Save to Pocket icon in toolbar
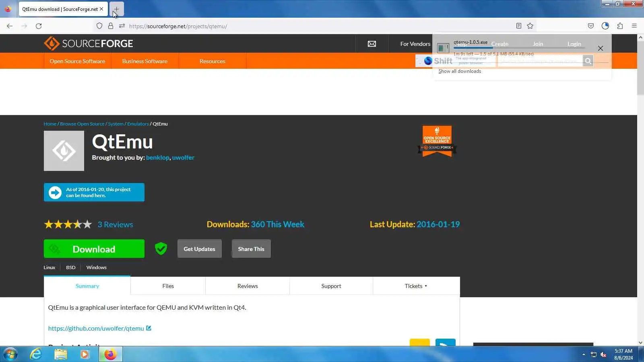The width and height of the screenshot is (644, 362). click(591, 26)
